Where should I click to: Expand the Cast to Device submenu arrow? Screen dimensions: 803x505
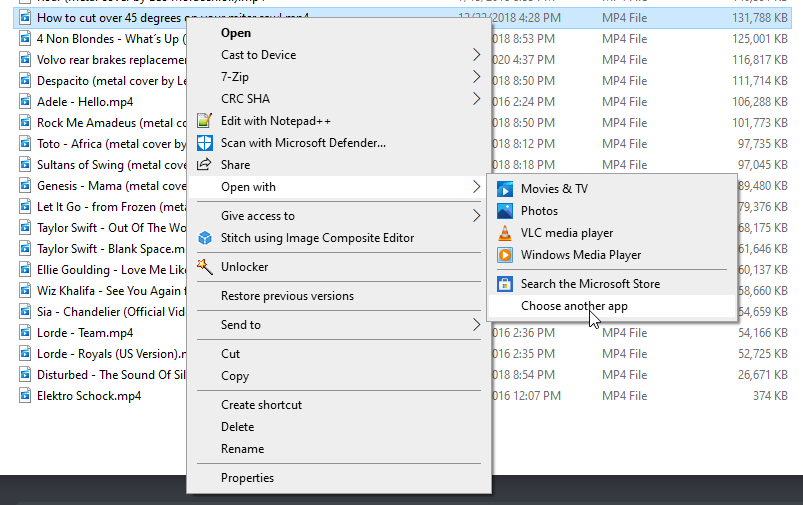pyautogui.click(x=476, y=55)
